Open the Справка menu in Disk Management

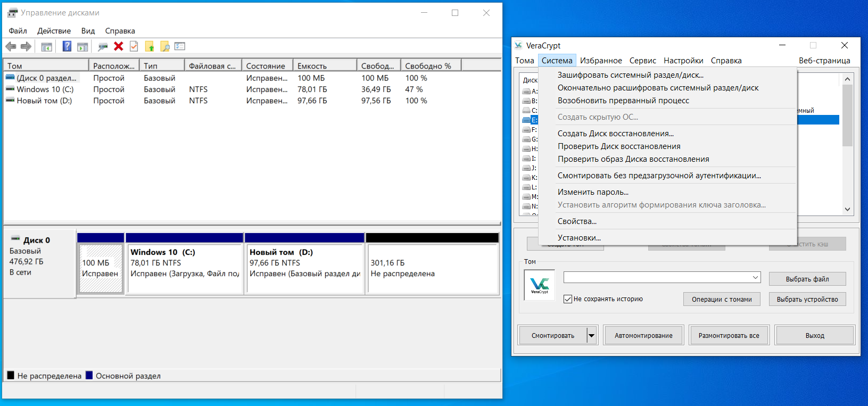click(120, 31)
